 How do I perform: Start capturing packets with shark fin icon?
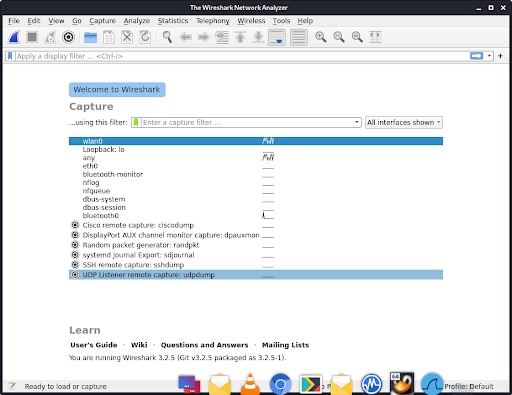[14, 37]
